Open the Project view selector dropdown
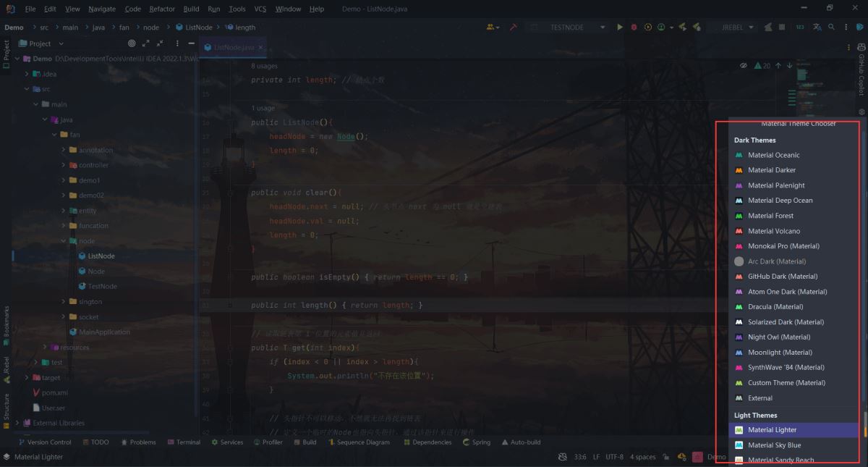 click(x=41, y=43)
